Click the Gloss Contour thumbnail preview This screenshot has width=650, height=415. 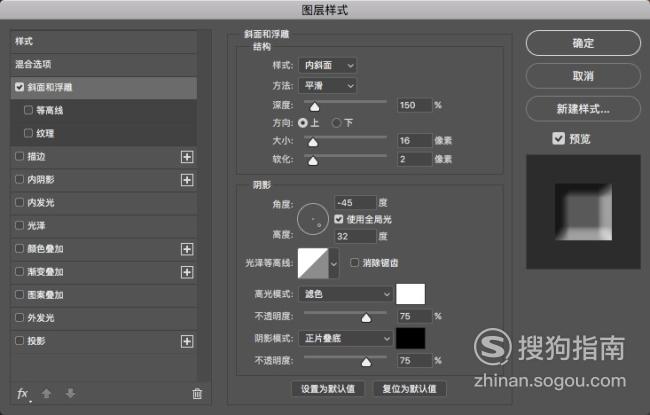pyautogui.click(x=313, y=263)
